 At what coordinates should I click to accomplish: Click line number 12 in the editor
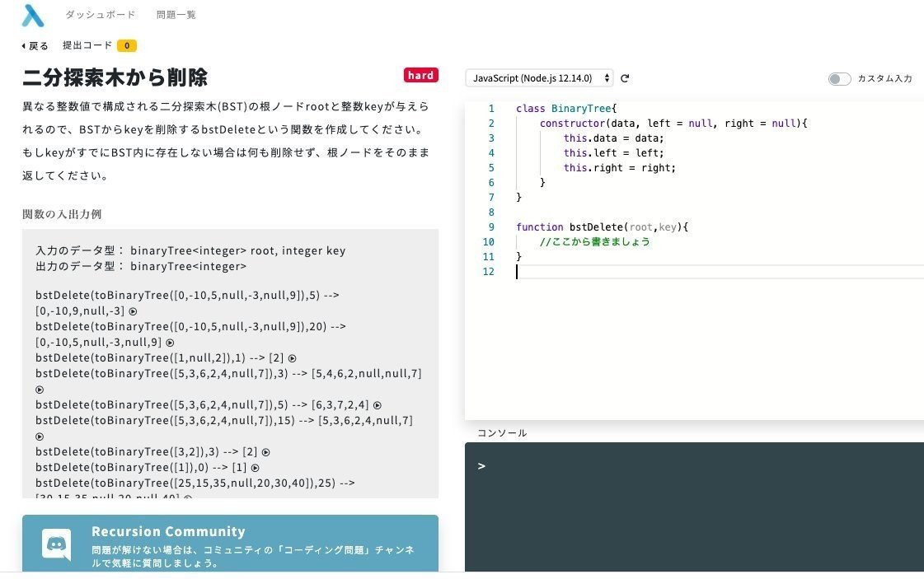point(488,271)
